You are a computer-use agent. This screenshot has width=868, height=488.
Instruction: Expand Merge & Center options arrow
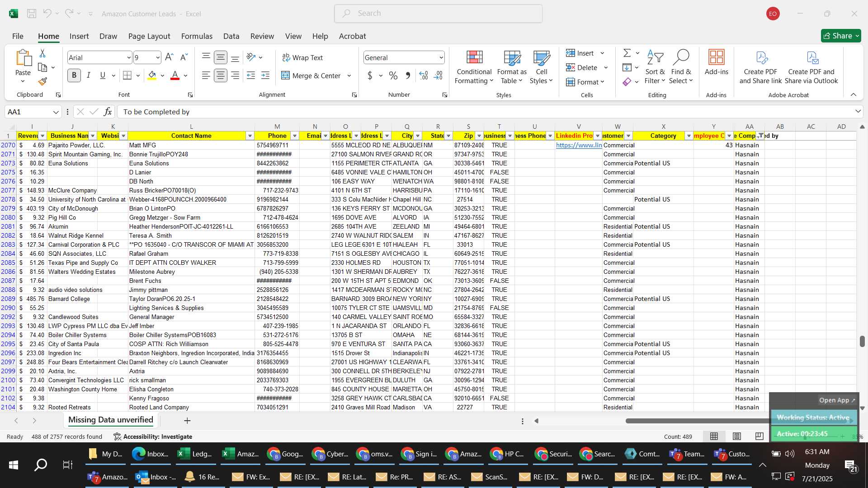pos(349,75)
